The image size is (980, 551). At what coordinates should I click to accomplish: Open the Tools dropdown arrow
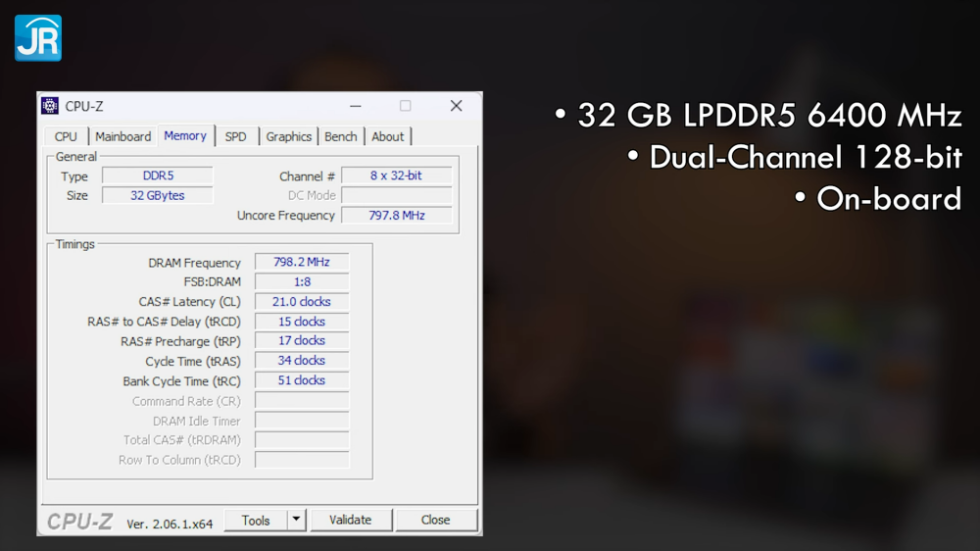click(296, 520)
